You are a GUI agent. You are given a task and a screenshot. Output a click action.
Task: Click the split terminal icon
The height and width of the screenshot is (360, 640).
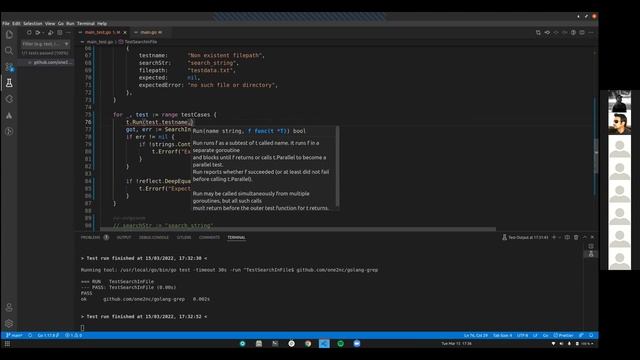567,237
